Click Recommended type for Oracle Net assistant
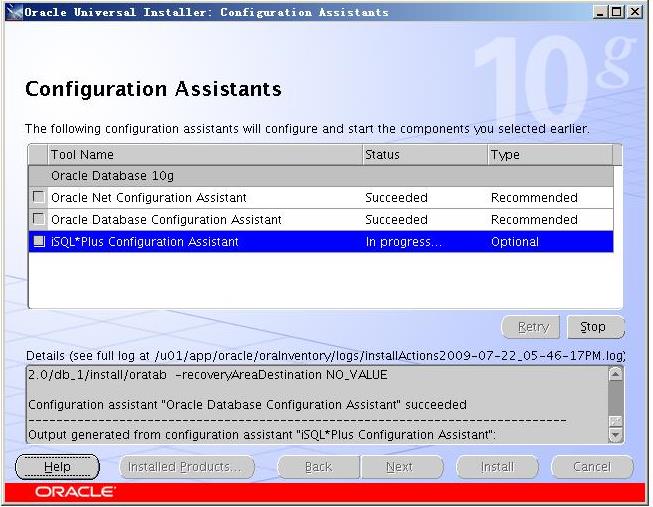Viewport: 653px width, 507px height. pyautogui.click(x=534, y=197)
